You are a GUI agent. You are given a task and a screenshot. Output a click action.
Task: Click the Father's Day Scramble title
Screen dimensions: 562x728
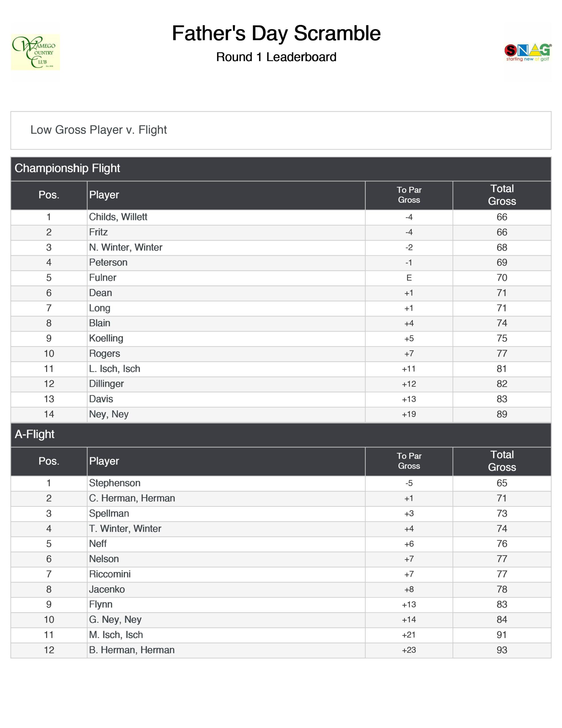pyautogui.click(x=276, y=33)
